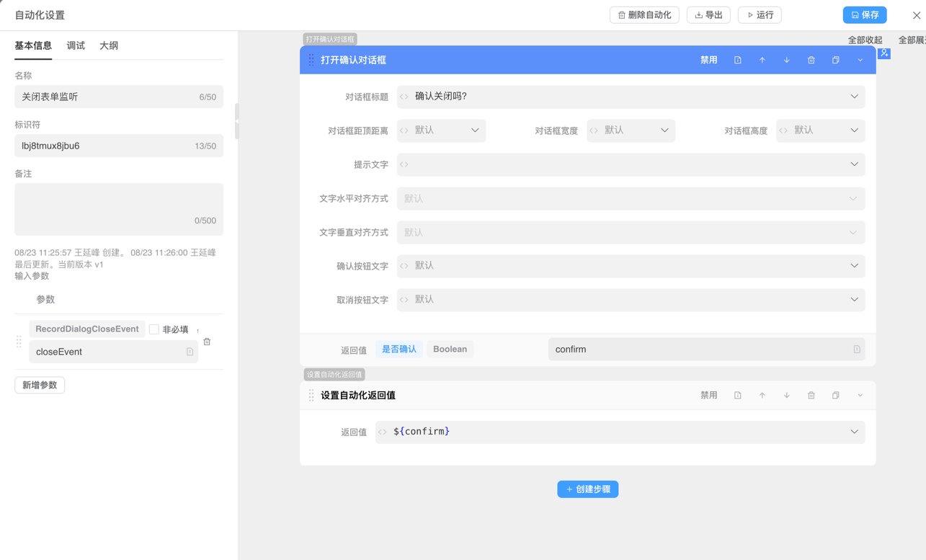
Task: Open the notes icon on 打开确认对话框 step
Action: pyautogui.click(x=737, y=60)
